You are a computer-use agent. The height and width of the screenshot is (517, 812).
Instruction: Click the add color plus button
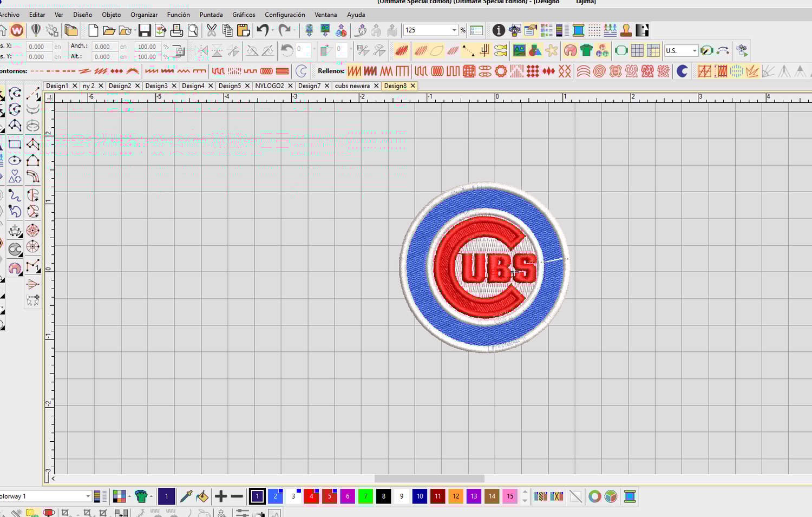point(221,496)
